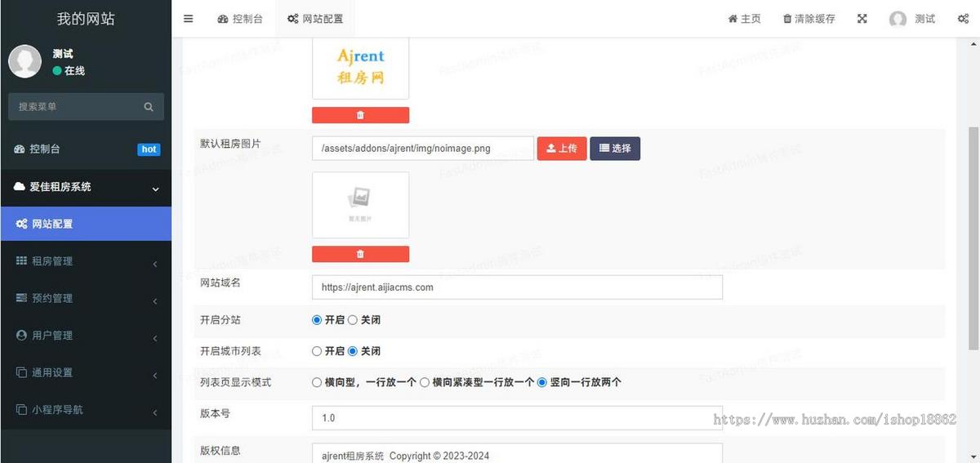Viewport: 980px width, 463px height.
Task: Expand 预约管理 with its arrow
Action: point(155,301)
